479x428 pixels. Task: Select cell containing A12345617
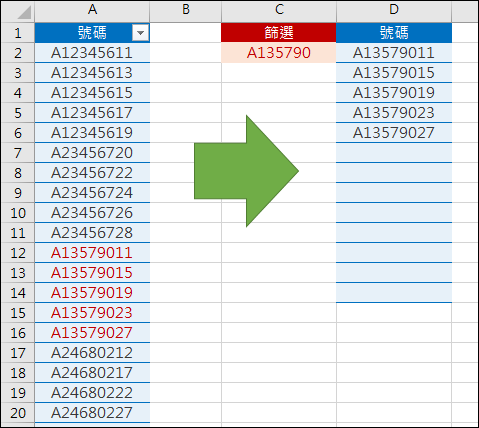pyautogui.click(x=92, y=113)
